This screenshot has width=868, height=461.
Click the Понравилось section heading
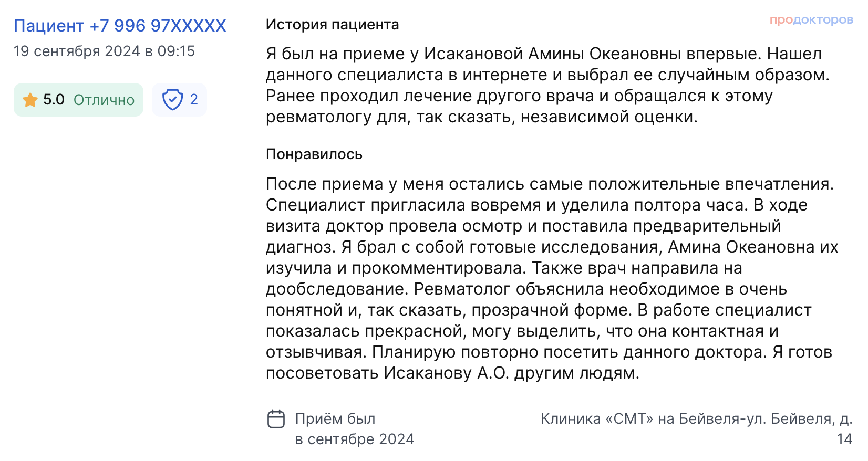314,154
